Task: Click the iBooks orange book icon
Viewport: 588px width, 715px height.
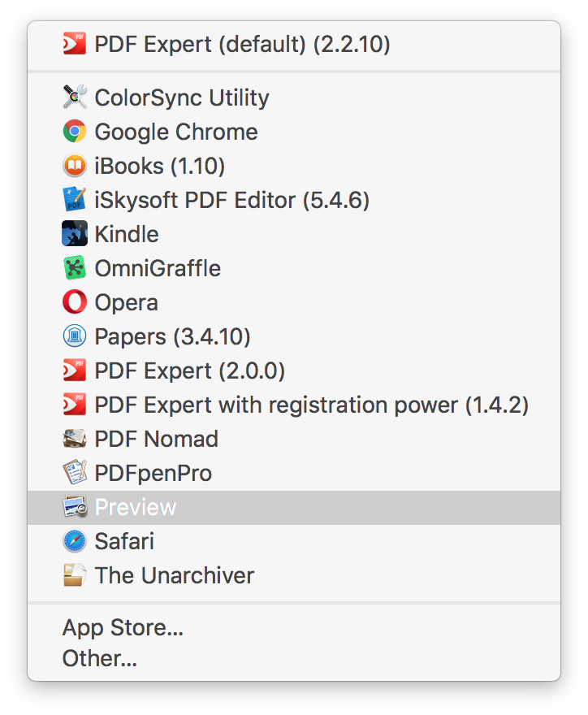Action: [74, 166]
